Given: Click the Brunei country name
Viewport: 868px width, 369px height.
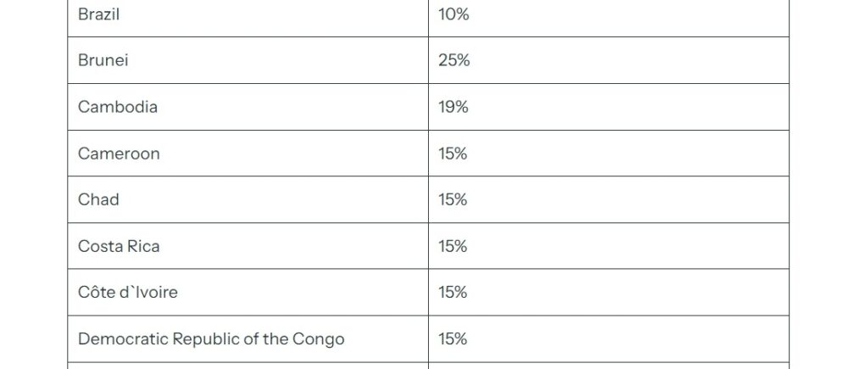Looking at the screenshot, I should (103, 61).
